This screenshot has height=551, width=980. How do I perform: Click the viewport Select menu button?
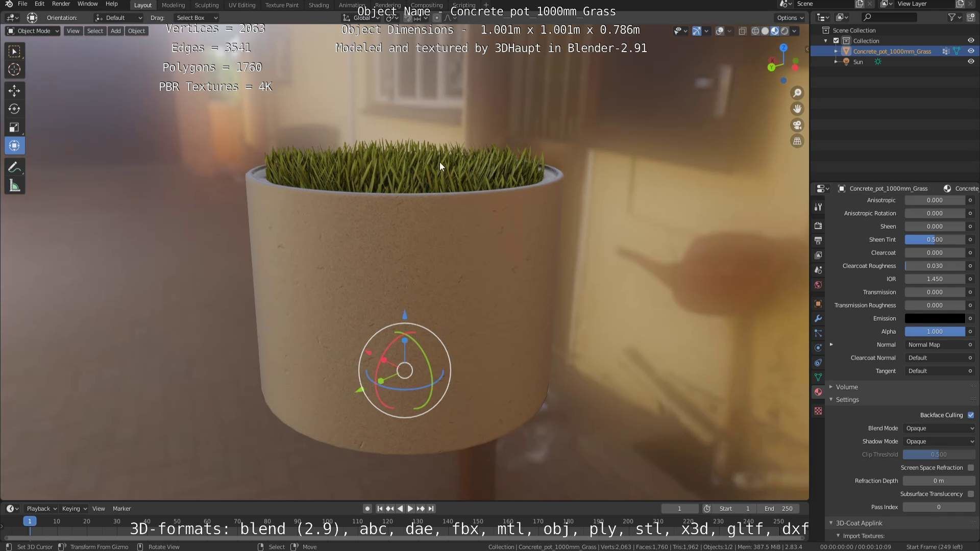(x=95, y=31)
